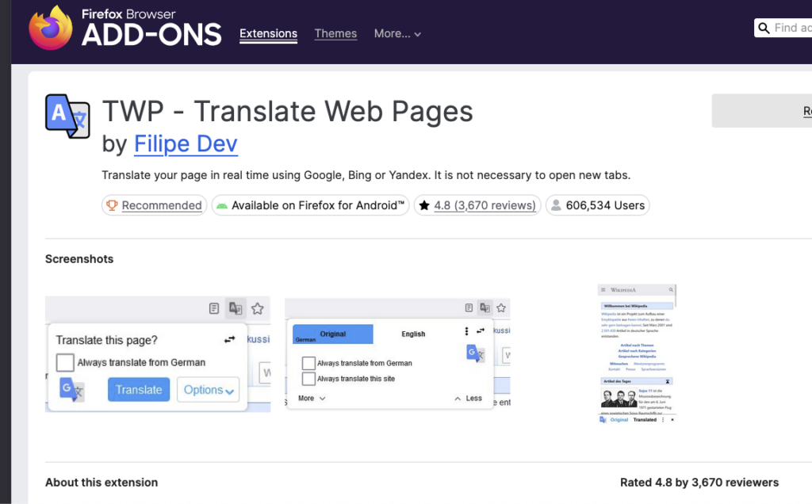The image size is (812, 504).
Task: Expand the More... dropdown in the header
Action: 397,34
